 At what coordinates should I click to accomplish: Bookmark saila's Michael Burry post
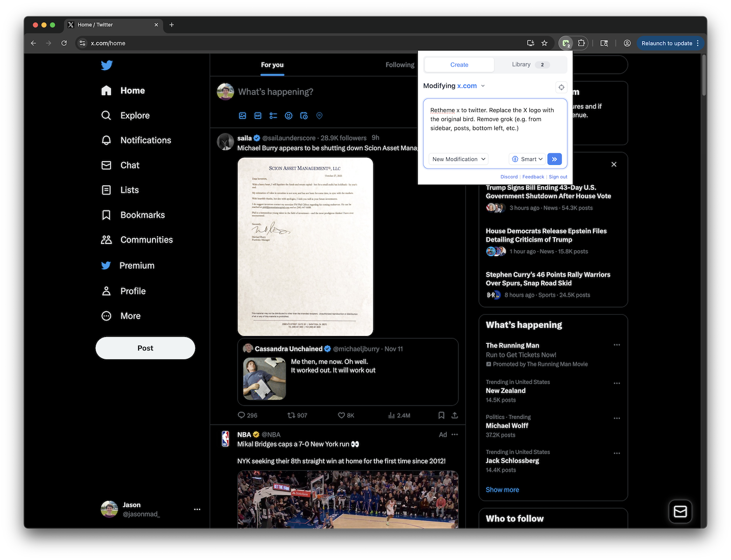tap(441, 415)
